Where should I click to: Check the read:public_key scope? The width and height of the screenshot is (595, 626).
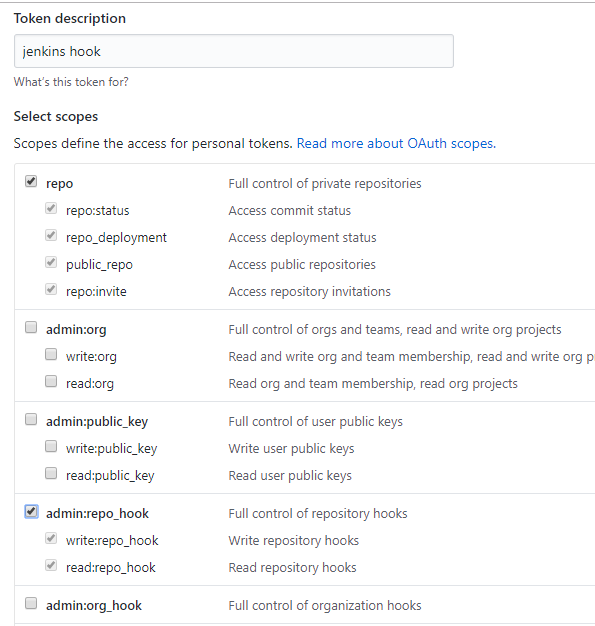51,473
